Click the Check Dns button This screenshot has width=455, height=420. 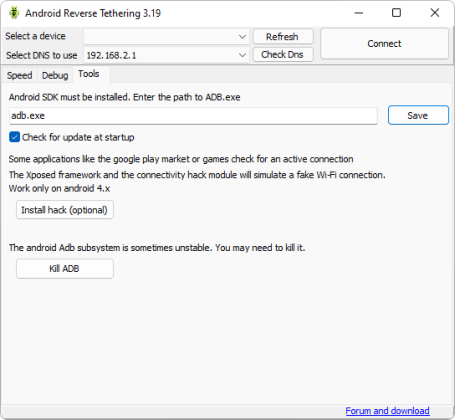[283, 54]
